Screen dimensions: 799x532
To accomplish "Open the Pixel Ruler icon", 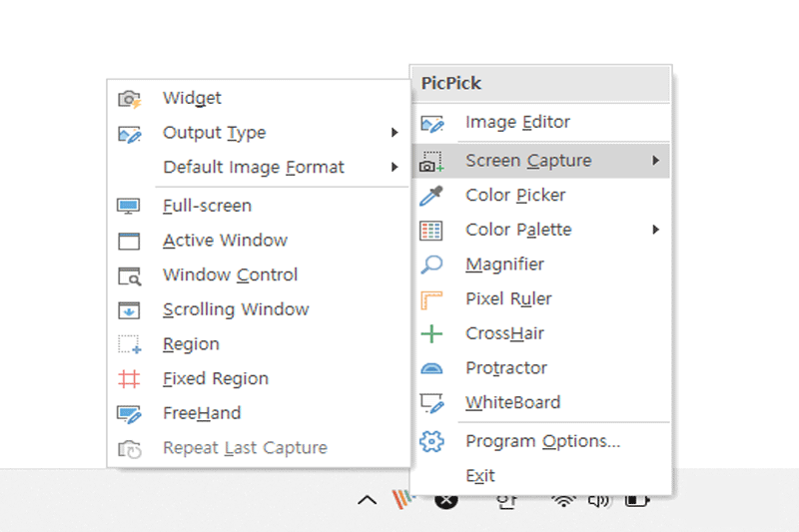I will (431, 299).
